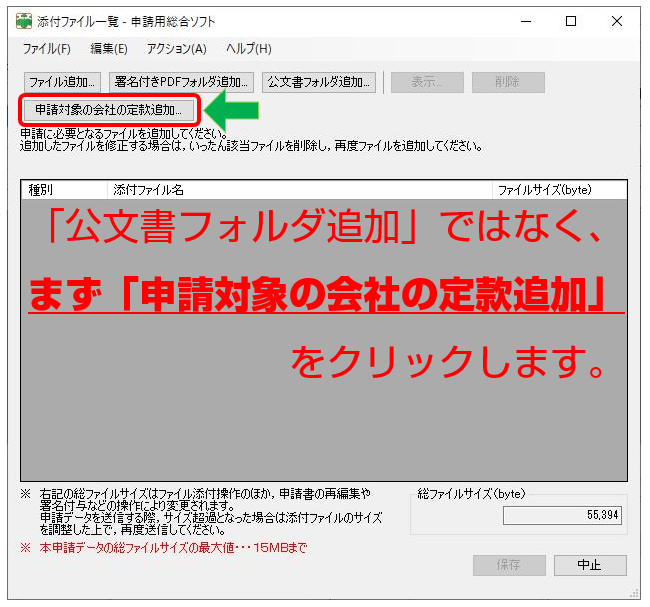Click the ファイルサイズ(byte) column header
Screen dimensions: 650x607
[558, 189]
